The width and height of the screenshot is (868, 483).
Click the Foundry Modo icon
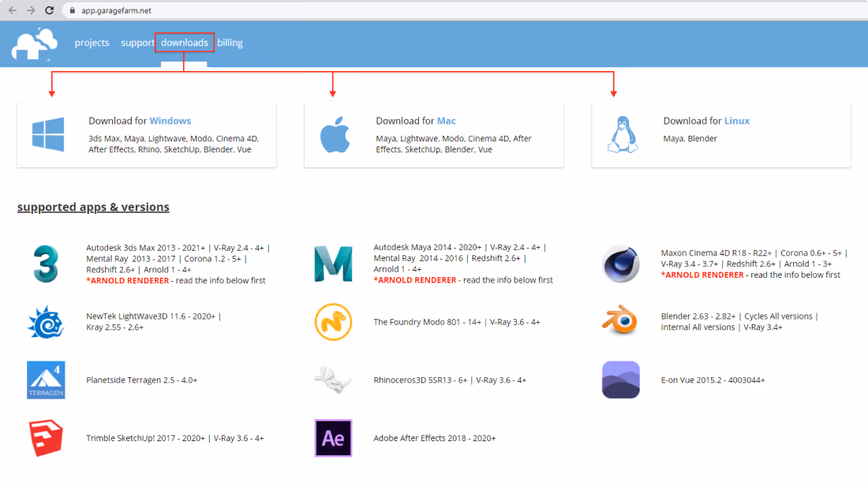coord(333,322)
